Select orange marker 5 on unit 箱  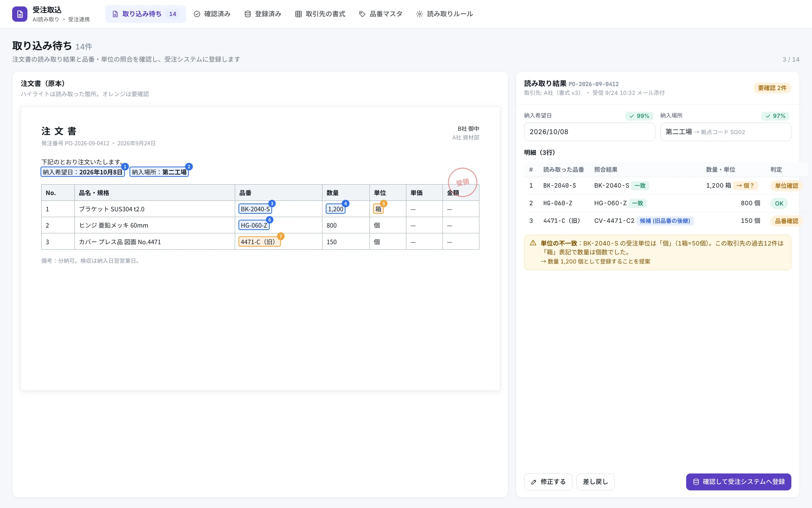click(384, 204)
